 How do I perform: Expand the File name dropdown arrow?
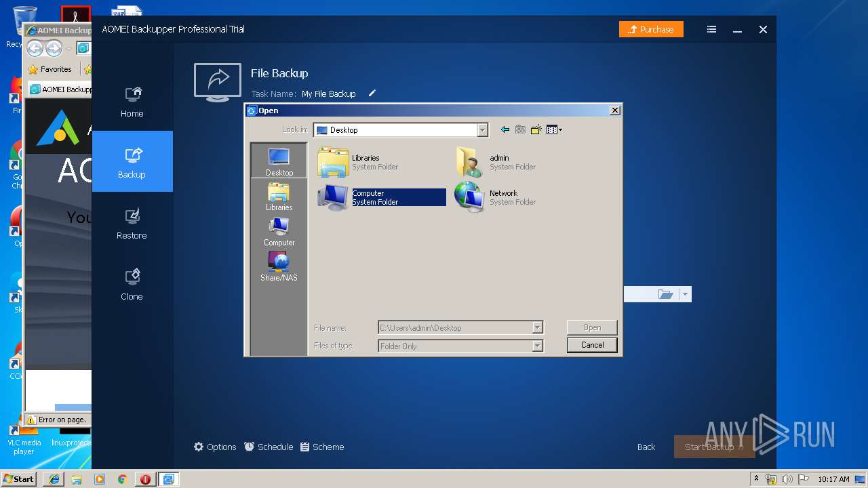537,328
